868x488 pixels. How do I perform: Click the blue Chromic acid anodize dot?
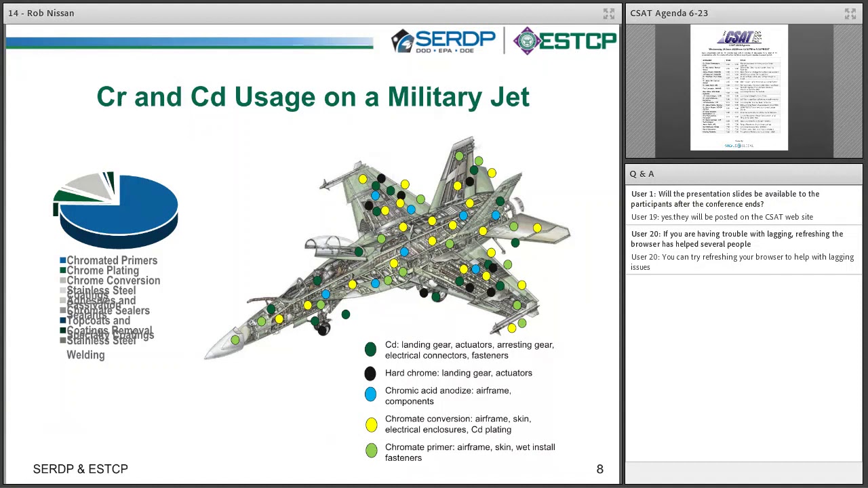tap(370, 394)
